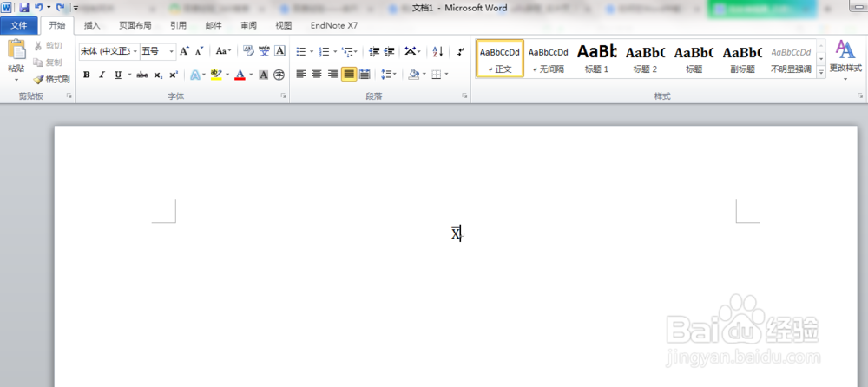Toggle superscript formatting
The width and height of the screenshot is (868, 387).
174,75
